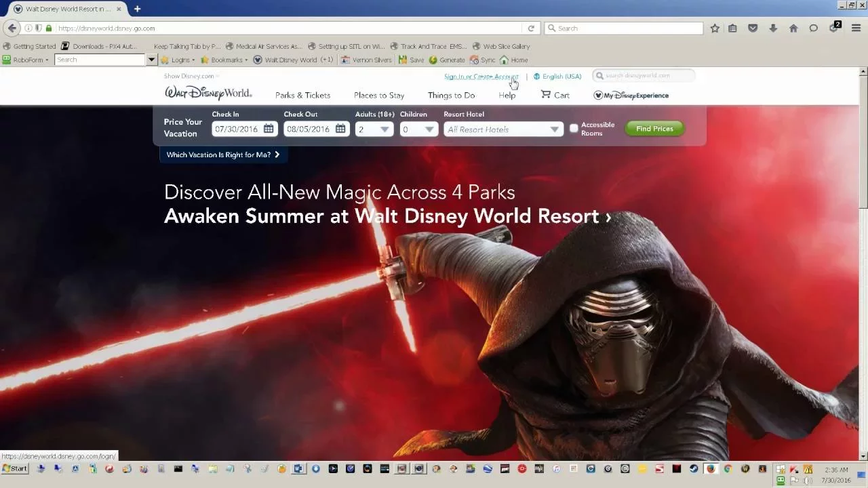Open the Things to Do menu
Viewport: 868px width, 488px height.
[451, 95]
